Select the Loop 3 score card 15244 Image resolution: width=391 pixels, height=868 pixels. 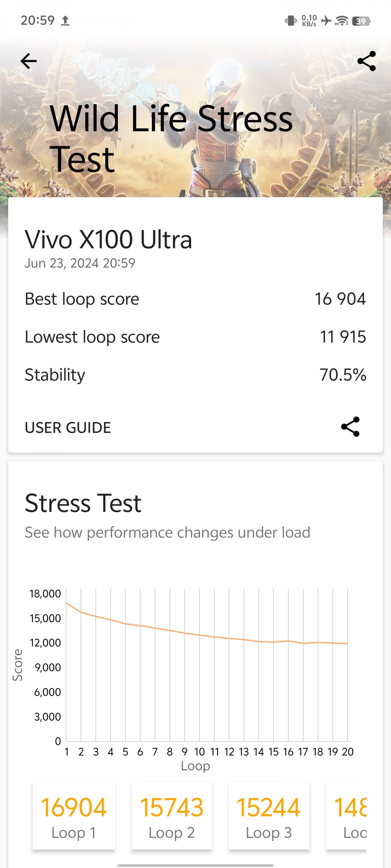tap(269, 815)
